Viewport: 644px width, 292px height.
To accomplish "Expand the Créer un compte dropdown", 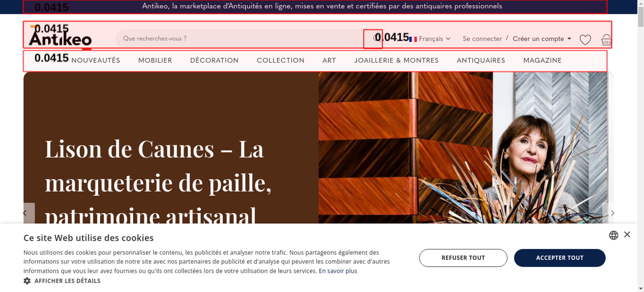I will (542, 39).
